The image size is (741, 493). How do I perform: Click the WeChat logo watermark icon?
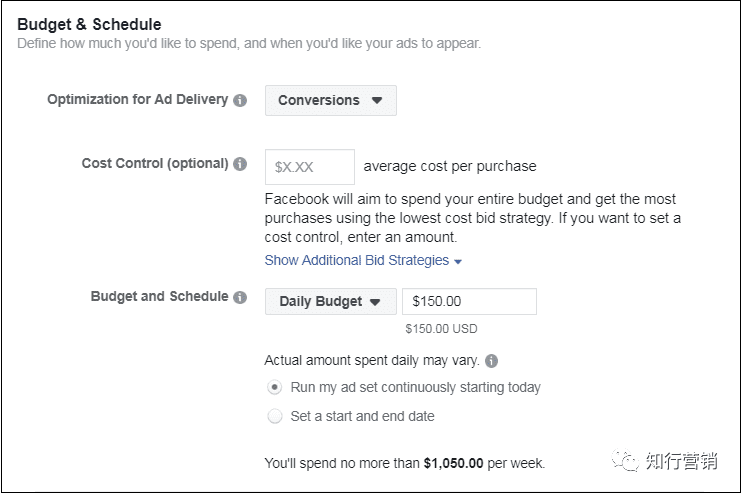point(626,460)
